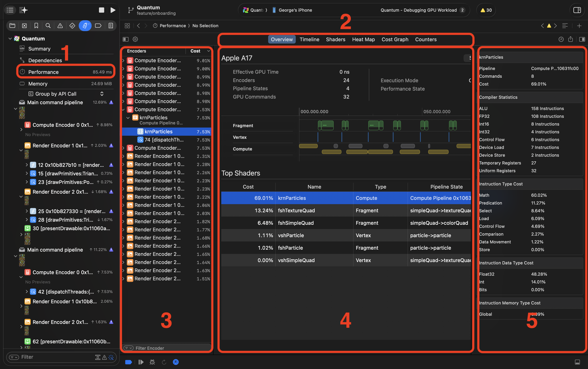
Task: Toggle the right inspector panel in the top toolbar
Action: tap(577, 10)
